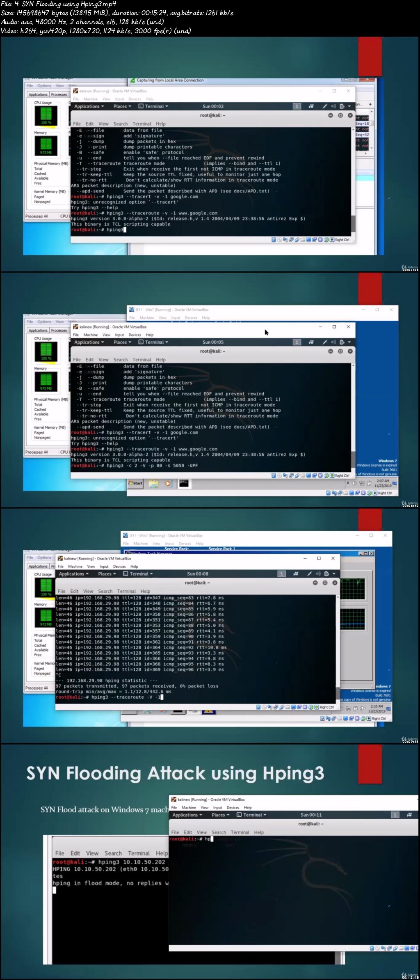
Task: Open Applications menu in the Sun 00:08 Kali bar
Action: tap(74, 573)
